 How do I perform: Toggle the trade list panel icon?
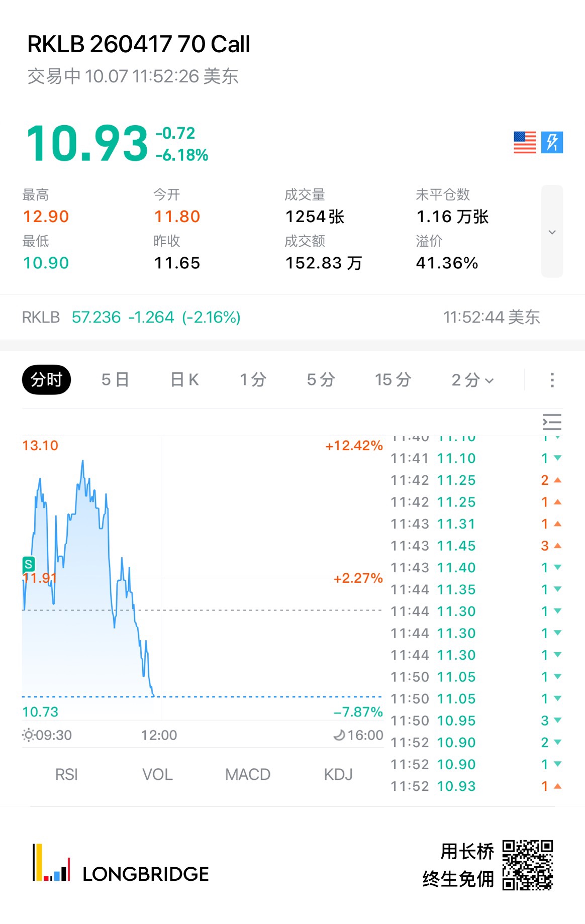coord(552,422)
